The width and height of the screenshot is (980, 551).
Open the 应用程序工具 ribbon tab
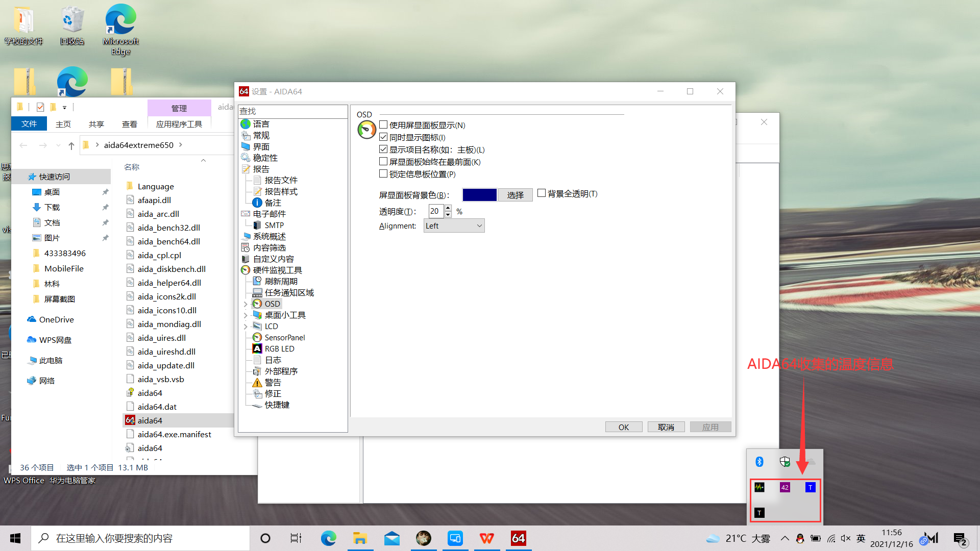click(x=179, y=123)
